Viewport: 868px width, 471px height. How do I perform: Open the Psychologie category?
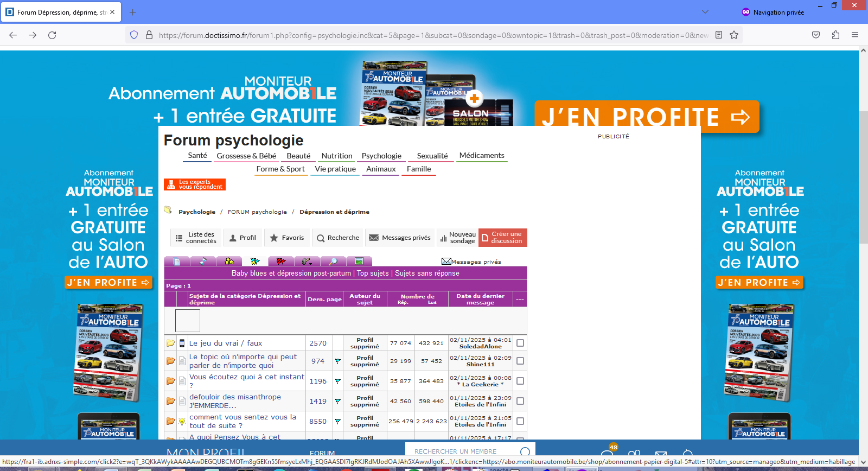click(381, 156)
